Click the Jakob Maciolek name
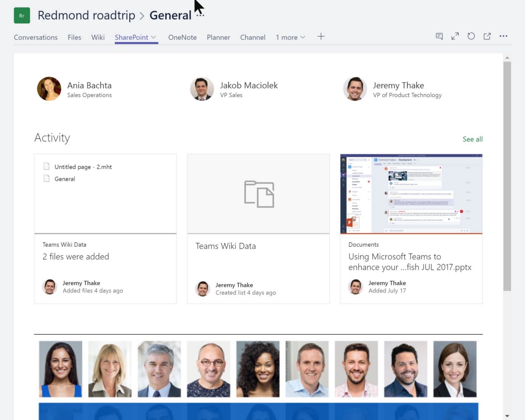The width and height of the screenshot is (525, 420). pos(249,85)
